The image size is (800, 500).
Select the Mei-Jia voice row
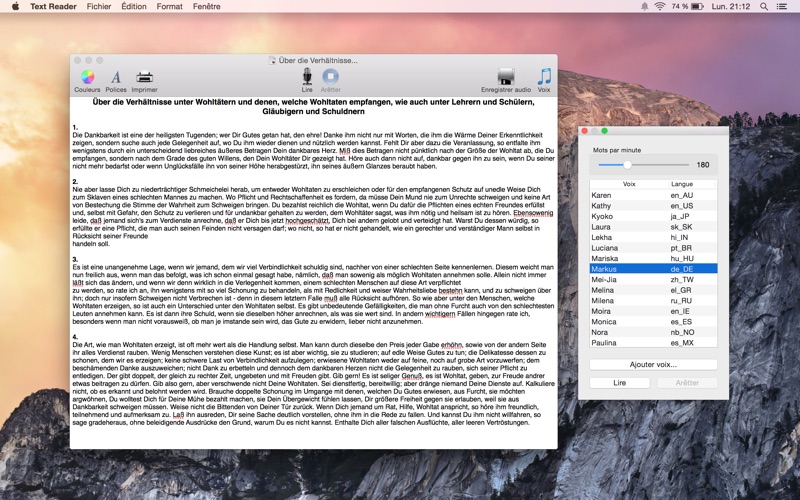click(x=653, y=280)
